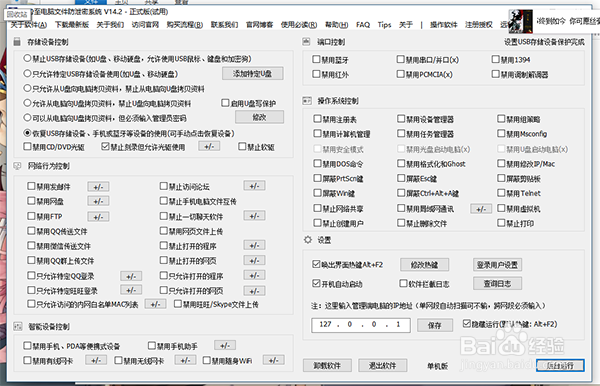Check 禁止手机电脑文件互传 checkbox

coord(164,201)
